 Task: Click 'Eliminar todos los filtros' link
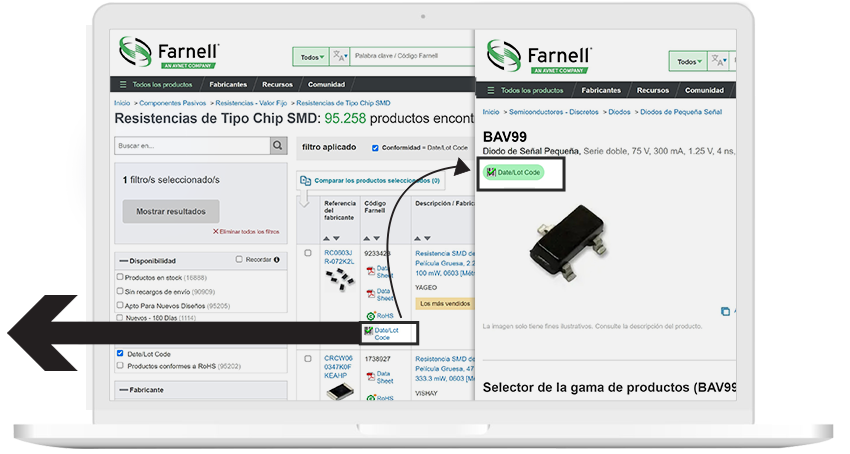pyautogui.click(x=246, y=232)
